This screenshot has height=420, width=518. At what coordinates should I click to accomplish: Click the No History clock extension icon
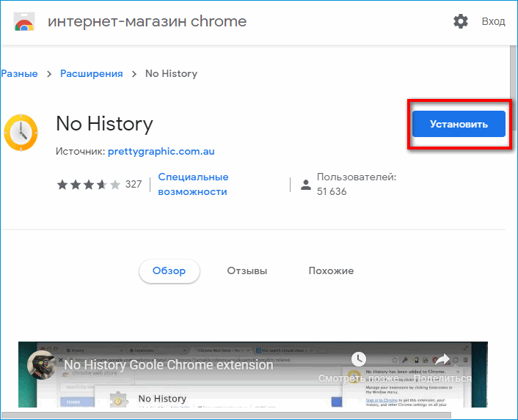(x=21, y=133)
